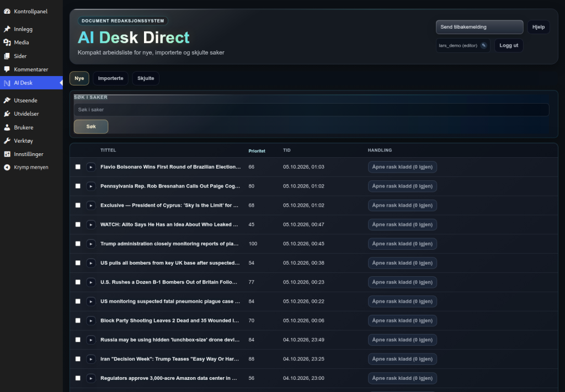
Task: Tick checkbox for pneumonic plague case story
Action: tap(78, 301)
